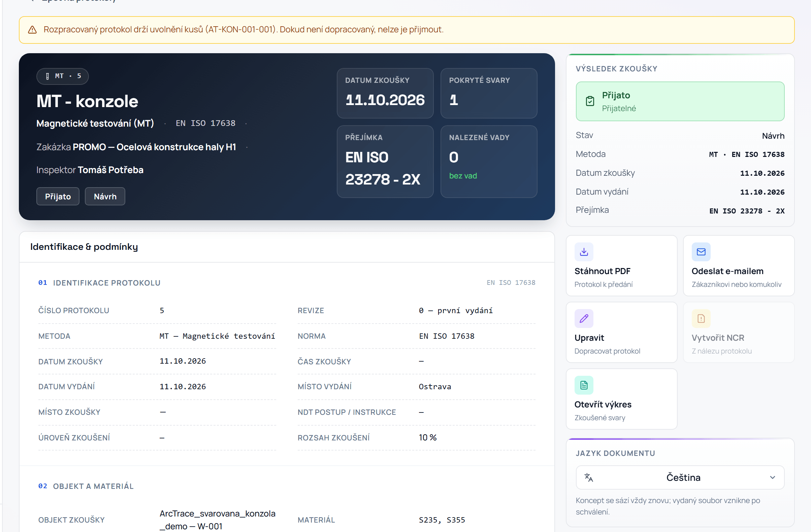
Task: Click the download icon for Stáhnout PDF
Action: pos(584,252)
